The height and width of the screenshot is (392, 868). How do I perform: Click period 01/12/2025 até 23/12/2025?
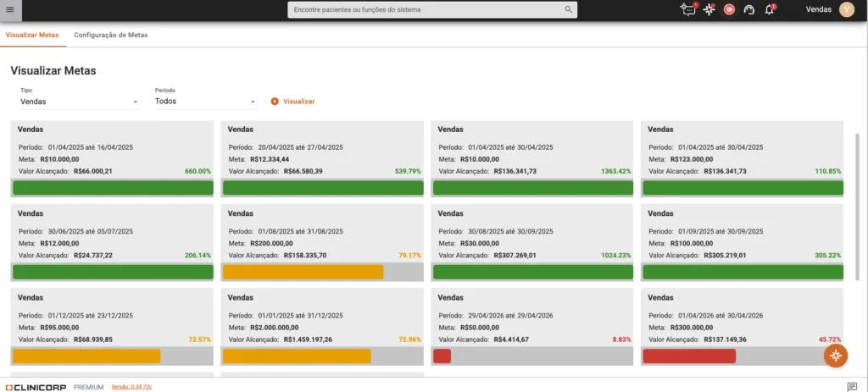pos(91,316)
